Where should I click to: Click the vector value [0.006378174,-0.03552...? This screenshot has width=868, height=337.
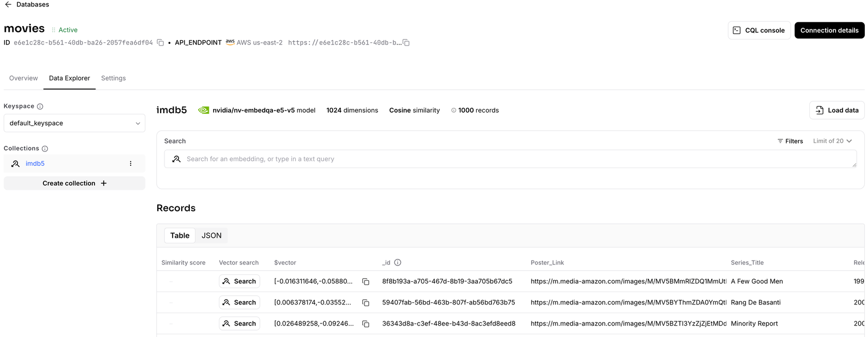coord(312,302)
